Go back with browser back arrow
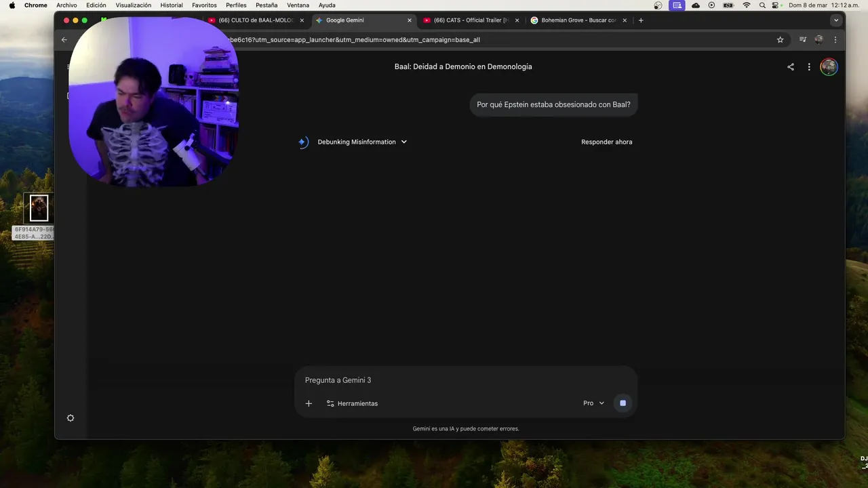This screenshot has height=488, width=868. (x=64, y=40)
